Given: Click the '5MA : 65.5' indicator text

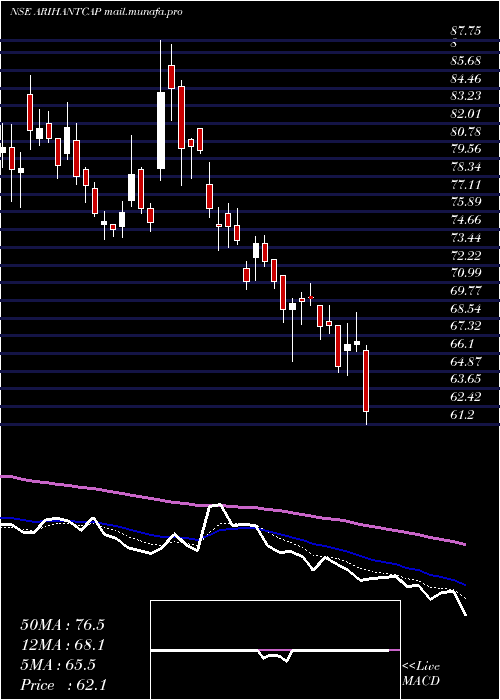Looking at the screenshot, I should [58, 665].
